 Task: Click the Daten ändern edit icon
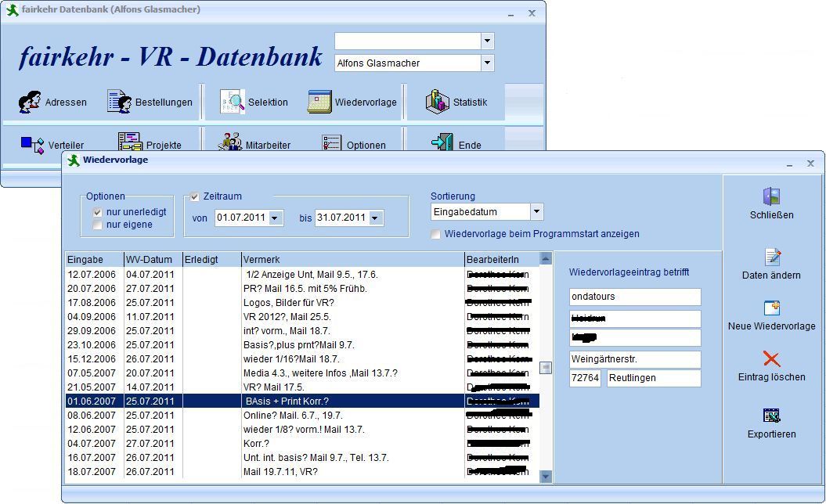coord(772,257)
